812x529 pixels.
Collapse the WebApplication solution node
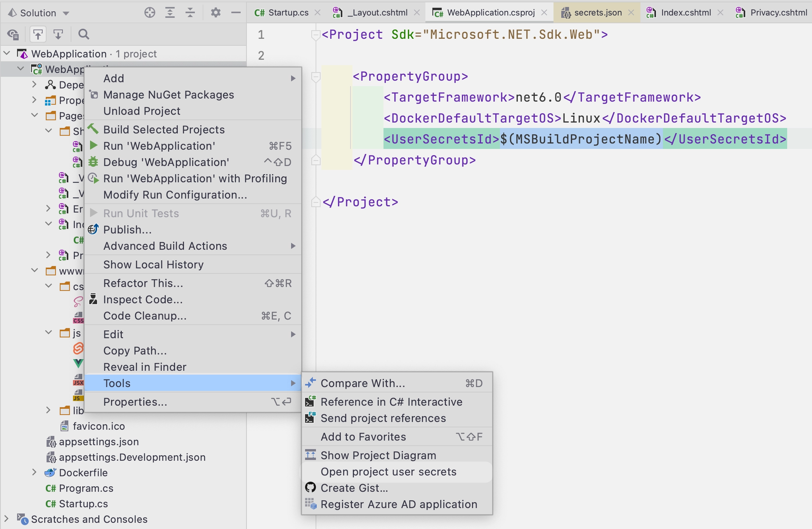pos(7,53)
